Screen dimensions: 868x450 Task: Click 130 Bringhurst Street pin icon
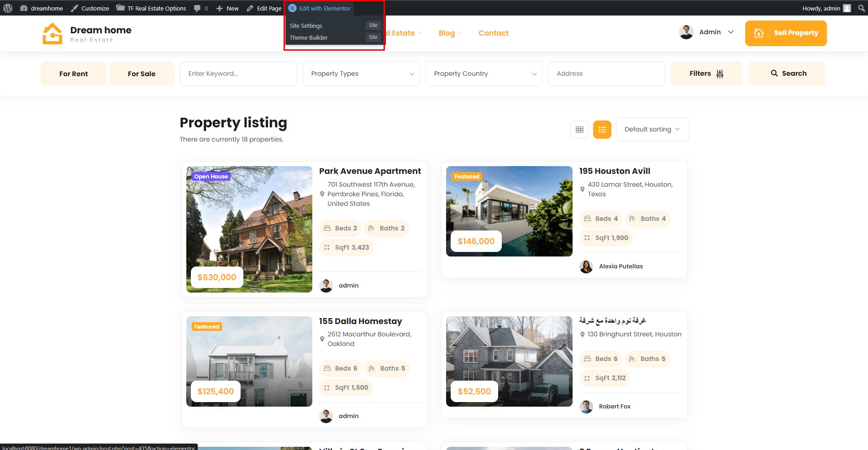pos(582,335)
